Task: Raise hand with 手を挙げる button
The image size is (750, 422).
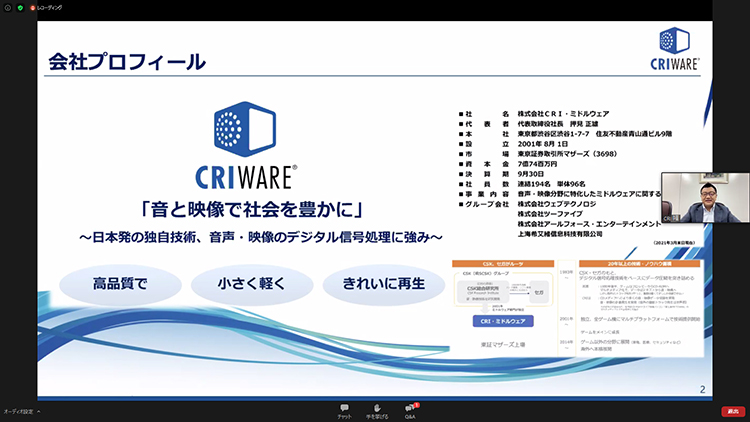Action: [377, 411]
